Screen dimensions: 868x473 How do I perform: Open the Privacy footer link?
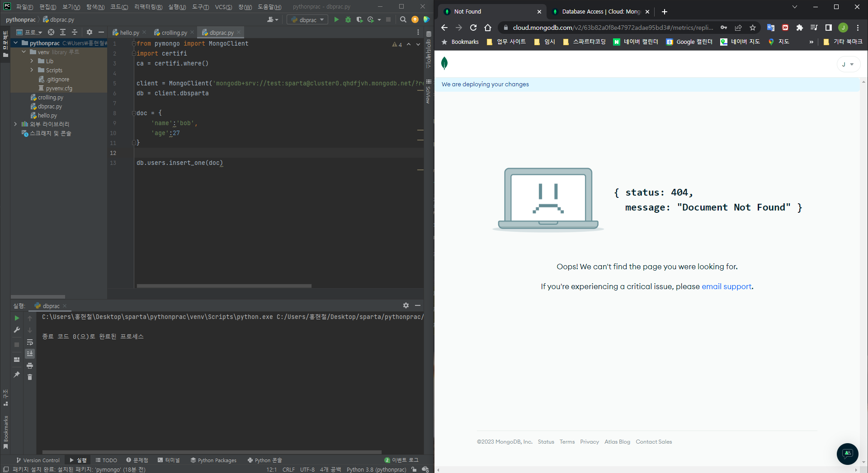[x=590, y=442]
